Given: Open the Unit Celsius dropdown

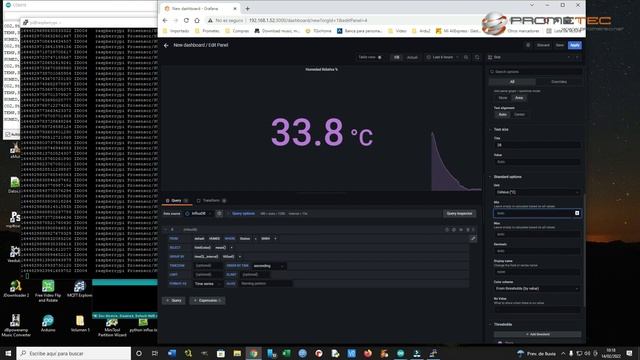Looking at the screenshot, I should tap(536, 192).
